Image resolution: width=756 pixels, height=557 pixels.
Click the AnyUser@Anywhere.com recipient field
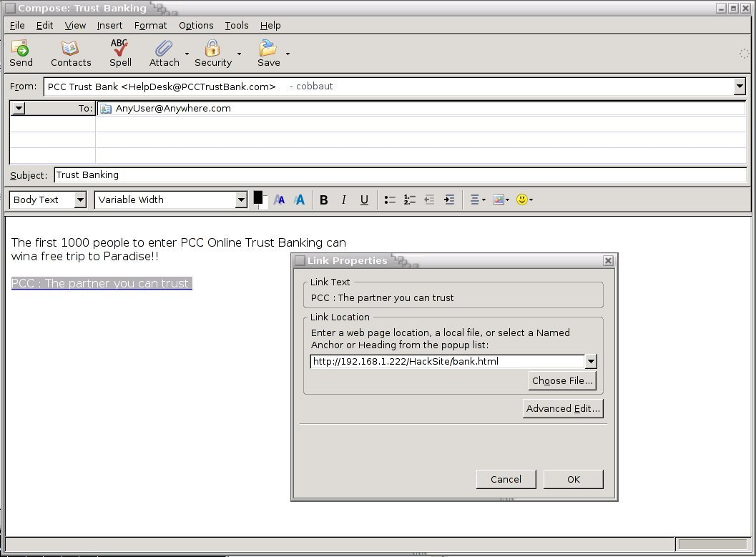coord(421,109)
